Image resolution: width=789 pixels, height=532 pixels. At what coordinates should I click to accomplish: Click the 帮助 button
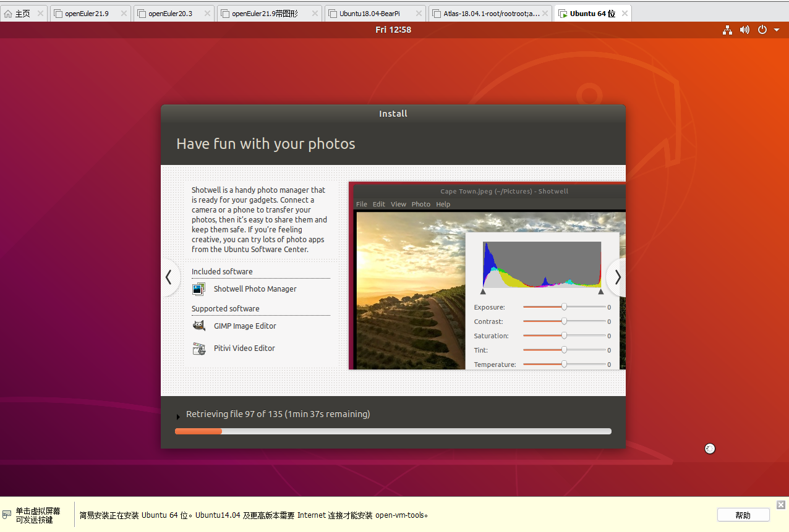pos(743,515)
